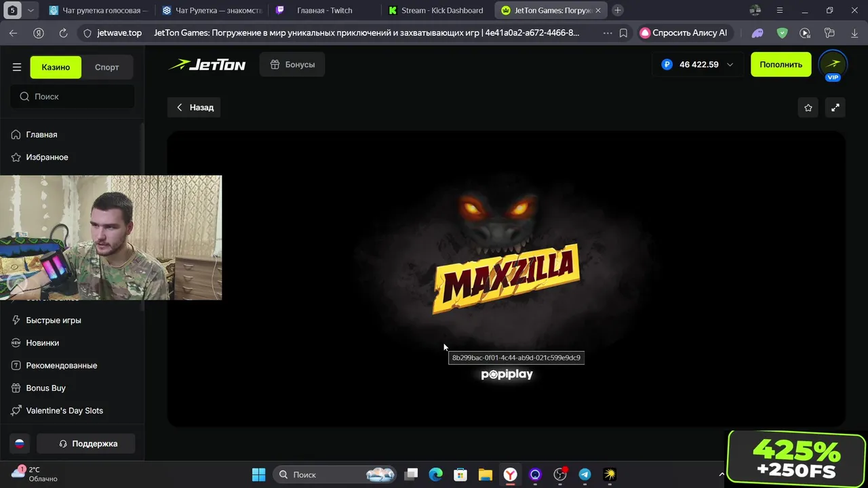The height and width of the screenshot is (488, 868).
Task: Click the Пополнить deposit button
Action: [x=781, y=64]
